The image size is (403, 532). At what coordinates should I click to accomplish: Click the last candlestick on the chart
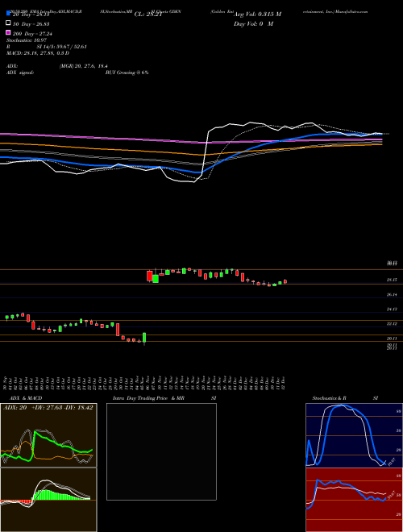click(285, 281)
